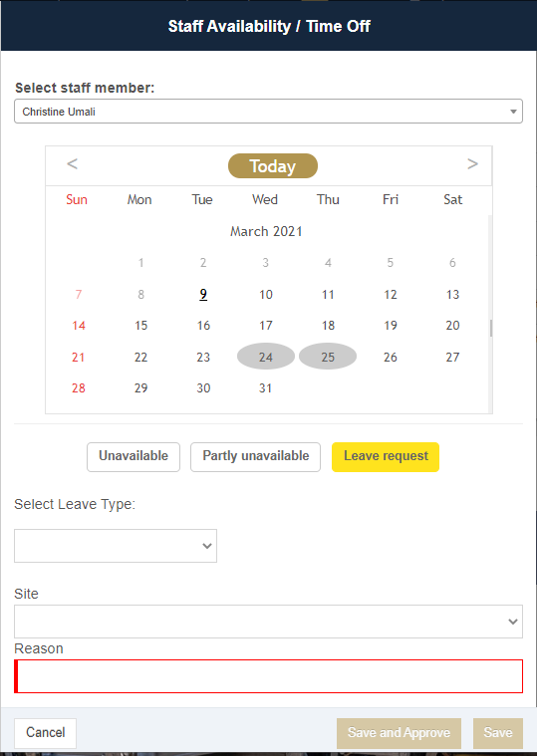The height and width of the screenshot is (756, 537).
Task: Select Friday March 26 in the calendar
Action: point(391,357)
